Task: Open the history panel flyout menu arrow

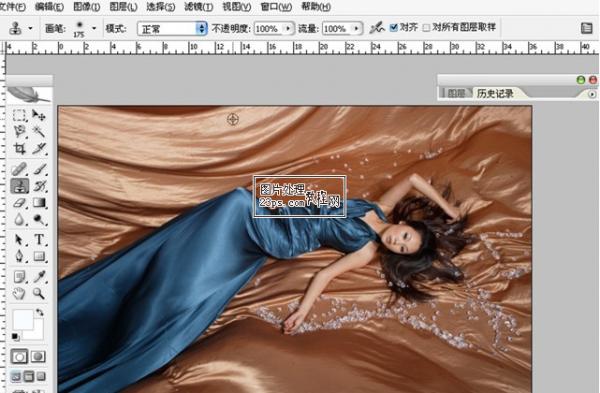Action: (592, 94)
